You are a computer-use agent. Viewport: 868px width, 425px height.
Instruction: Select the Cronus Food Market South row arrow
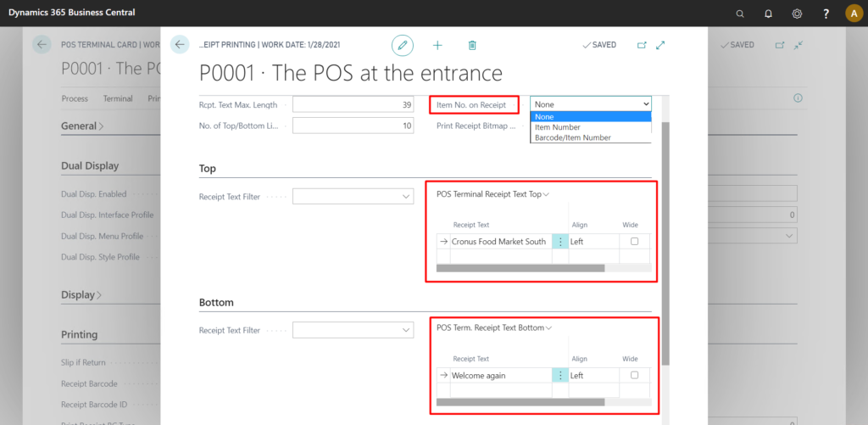point(443,242)
